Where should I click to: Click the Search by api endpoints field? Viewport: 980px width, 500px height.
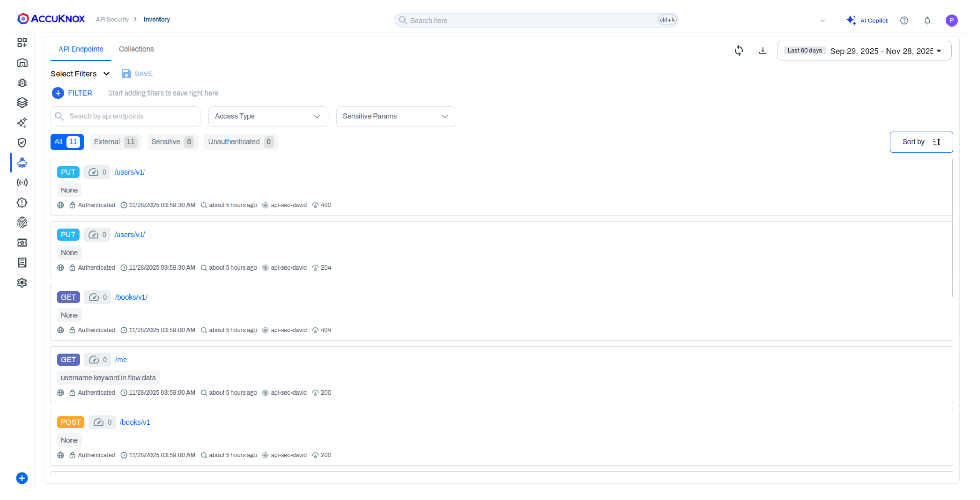coord(126,116)
